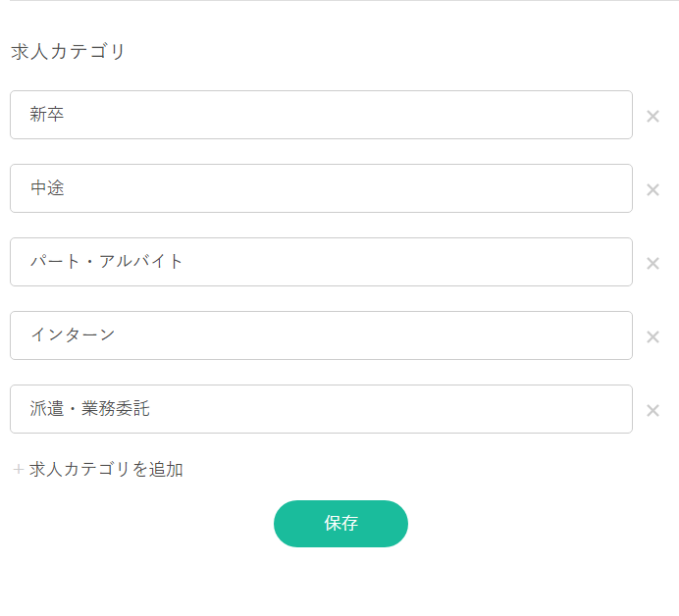Image resolution: width=679 pixels, height=616 pixels.
Task: Click the 求人カテゴリを追加 link
Action: [106, 470]
